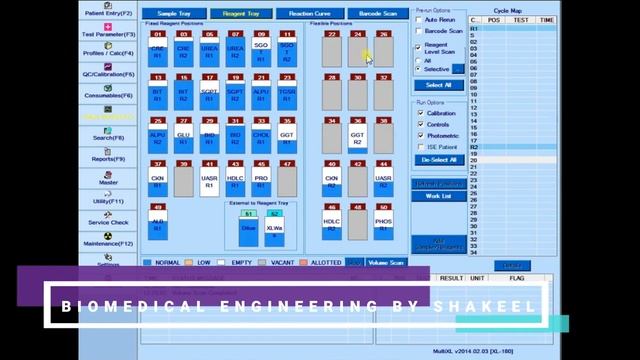Open the Master menu
The image size is (640, 360).
[x=108, y=178]
